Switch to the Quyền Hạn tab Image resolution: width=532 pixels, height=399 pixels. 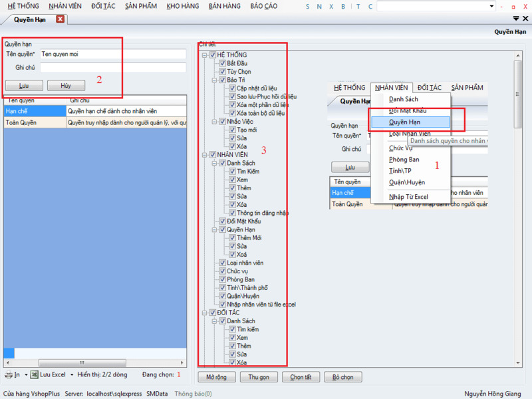coord(29,20)
